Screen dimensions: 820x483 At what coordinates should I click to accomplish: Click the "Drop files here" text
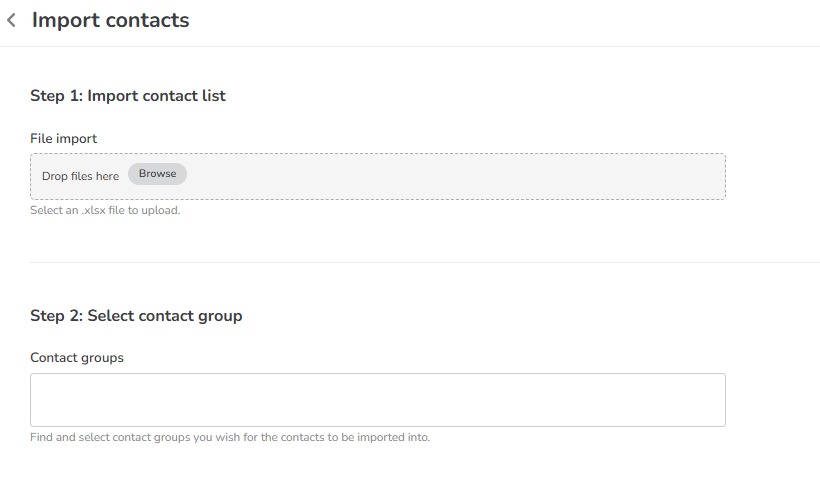coord(80,176)
